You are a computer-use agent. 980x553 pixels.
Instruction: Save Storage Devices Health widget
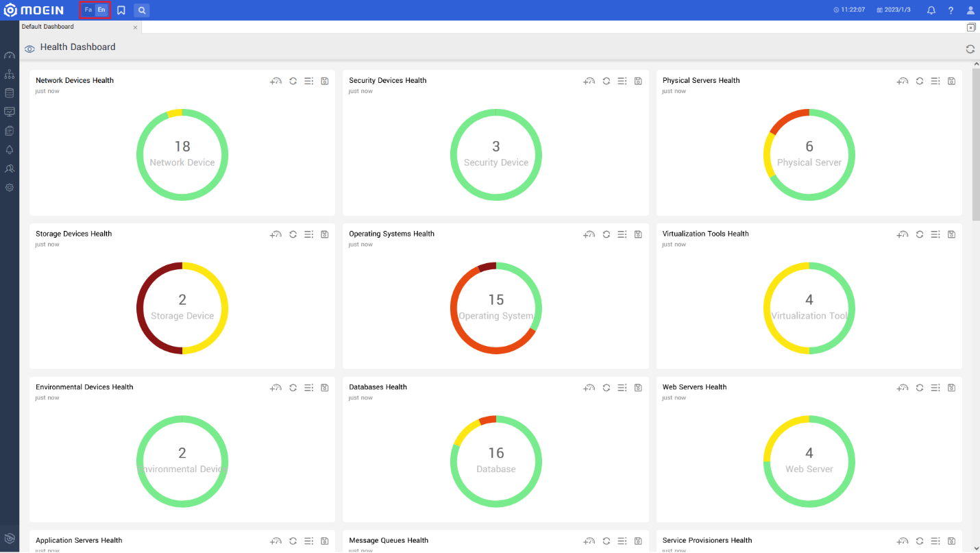pyautogui.click(x=325, y=234)
